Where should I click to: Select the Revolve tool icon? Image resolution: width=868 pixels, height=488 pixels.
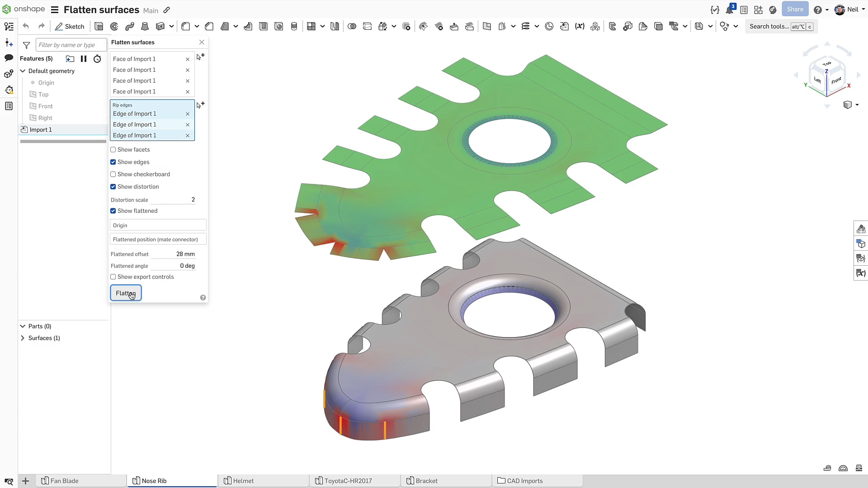tap(114, 27)
